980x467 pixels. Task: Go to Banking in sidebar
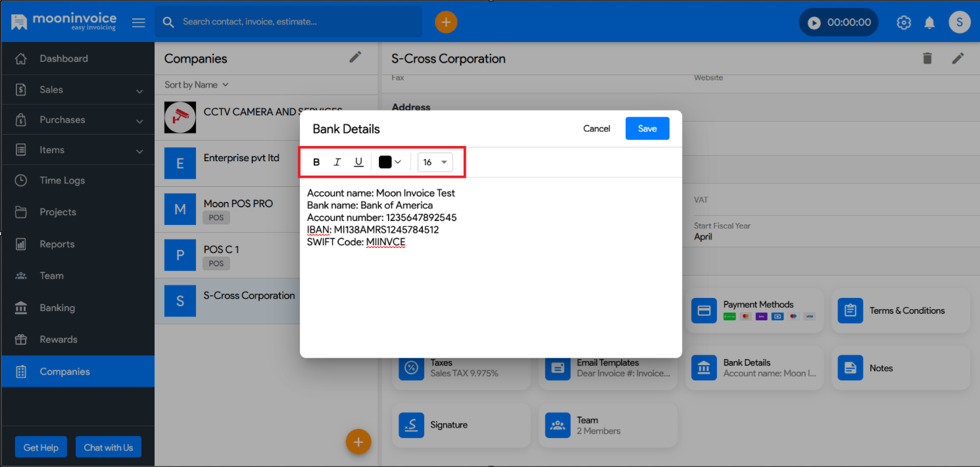pyautogui.click(x=57, y=308)
